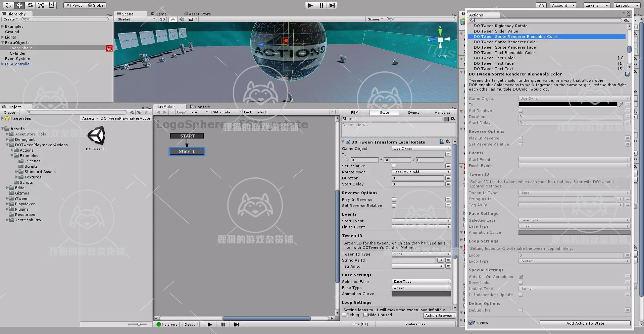Image resolution: width=644 pixels, height=334 pixels.
Task: Switch to Variables tab in PlayMaker inspector
Action: [x=443, y=112]
